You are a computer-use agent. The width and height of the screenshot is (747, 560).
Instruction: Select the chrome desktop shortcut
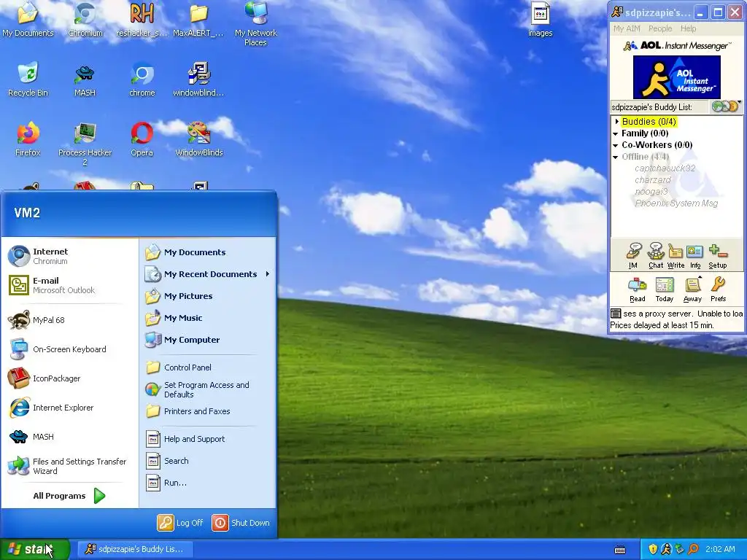pos(142,79)
